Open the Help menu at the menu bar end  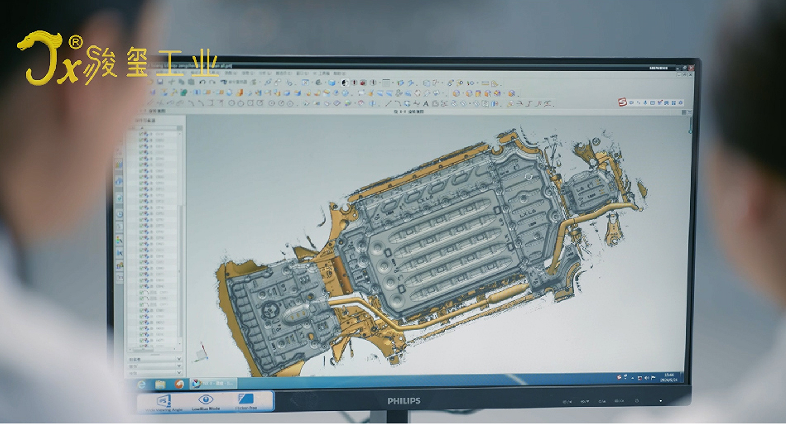click(339, 73)
